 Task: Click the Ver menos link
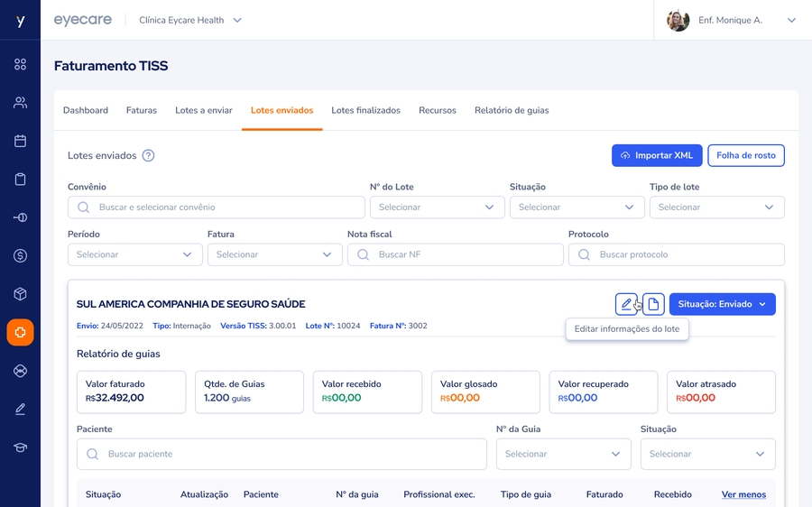pos(743,494)
